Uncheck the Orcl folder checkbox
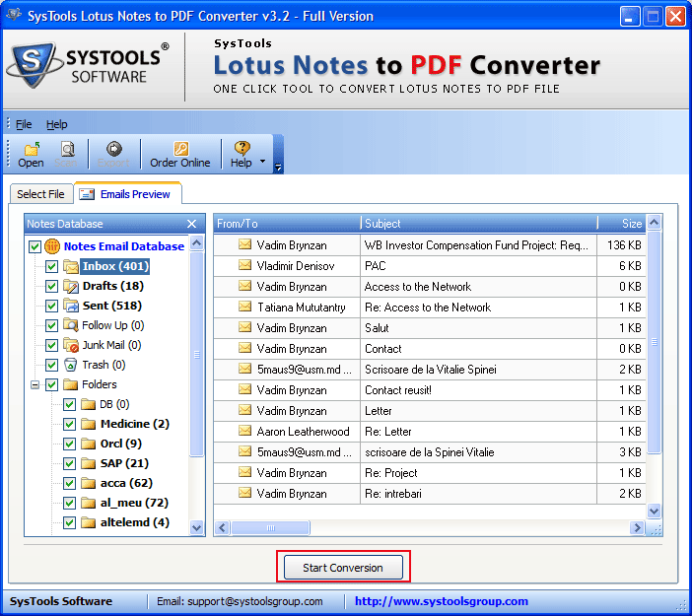Screen dimensions: 692x616 click(x=69, y=444)
